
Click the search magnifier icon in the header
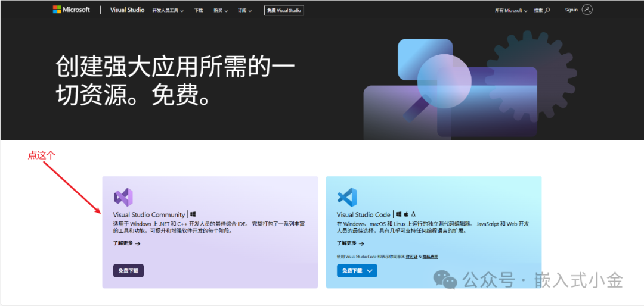[547, 10]
